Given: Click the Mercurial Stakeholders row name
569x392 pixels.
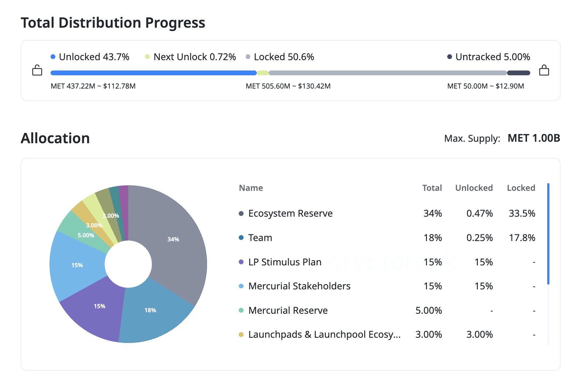Looking at the screenshot, I should pyautogui.click(x=299, y=286).
